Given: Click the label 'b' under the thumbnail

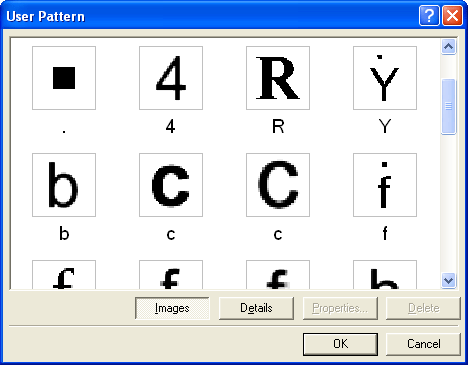Looking at the screenshot, I should [64, 233].
